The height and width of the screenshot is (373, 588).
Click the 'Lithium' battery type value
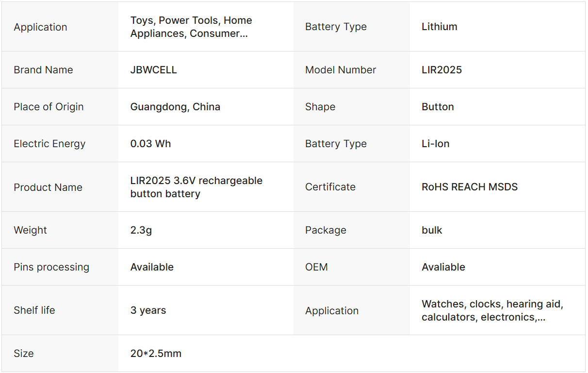pyautogui.click(x=439, y=27)
